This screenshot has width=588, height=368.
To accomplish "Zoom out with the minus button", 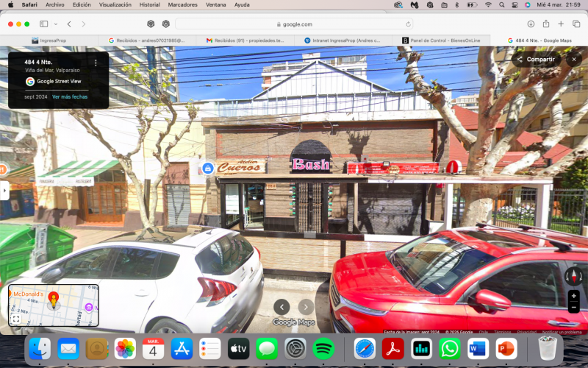I will (573, 308).
